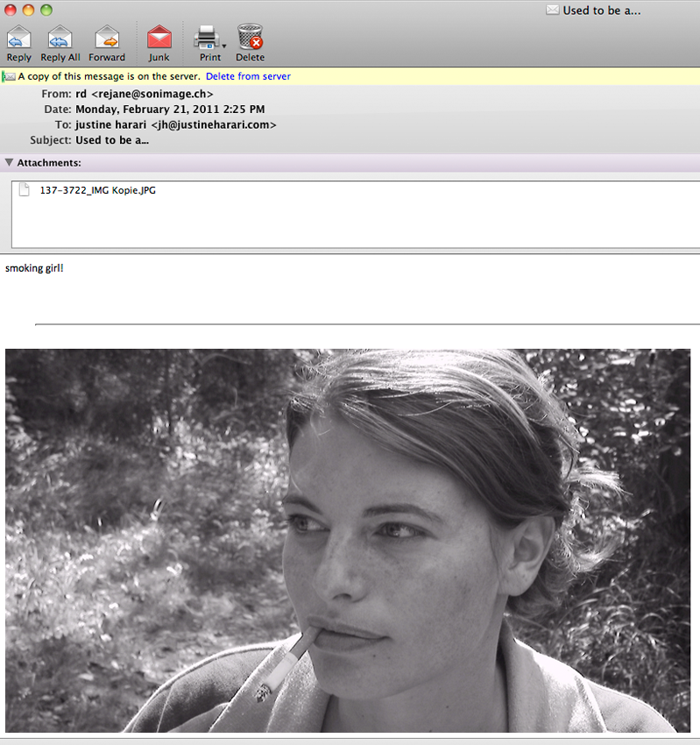Click sender address rejane@sonimage.ch
The image size is (700, 745).
pos(152,94)
